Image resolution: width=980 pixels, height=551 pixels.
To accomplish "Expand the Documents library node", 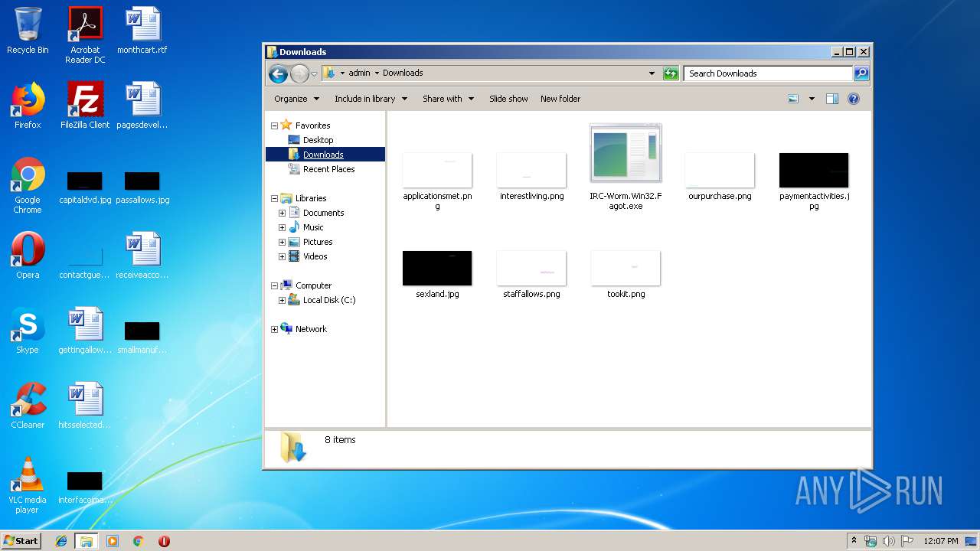I will tap(282, 213).
